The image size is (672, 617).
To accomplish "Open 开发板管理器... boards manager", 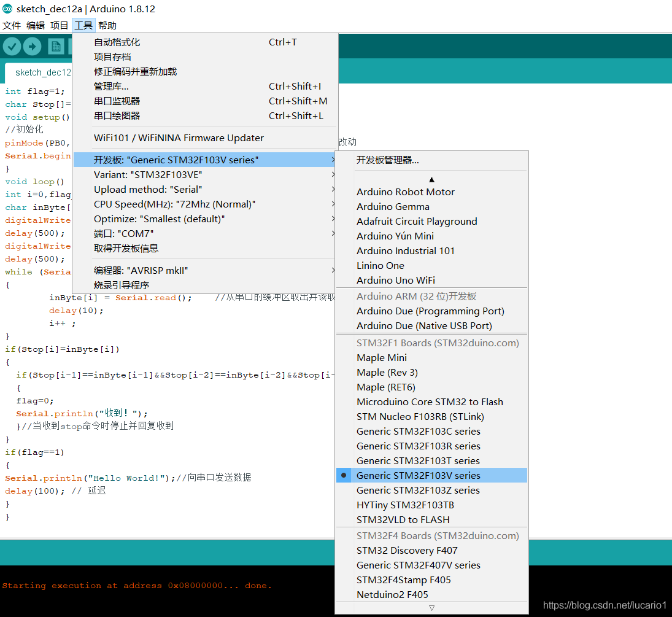I will [x=431, y=160].
